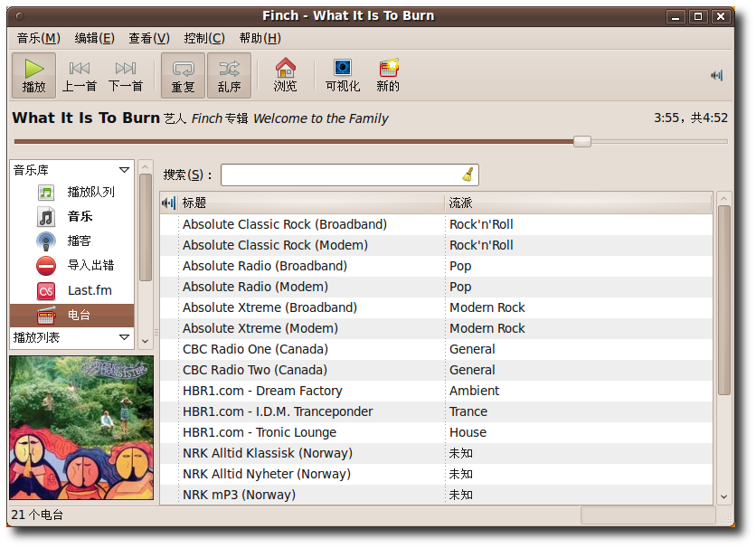Click the station list scroll-down arrow
This screenshot has height=548, width=756.
[x=723, y=497]
